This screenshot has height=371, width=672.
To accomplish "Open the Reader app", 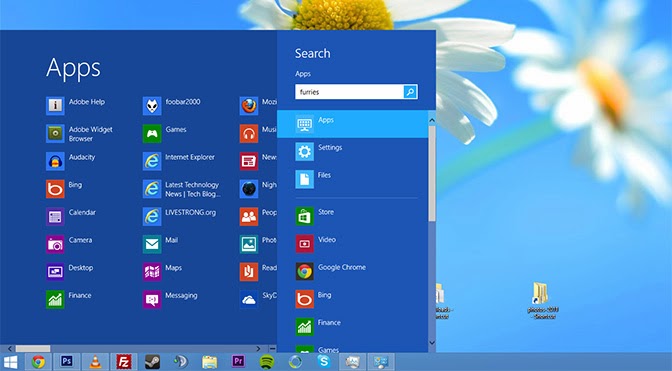I will click(x=258, y=272).
